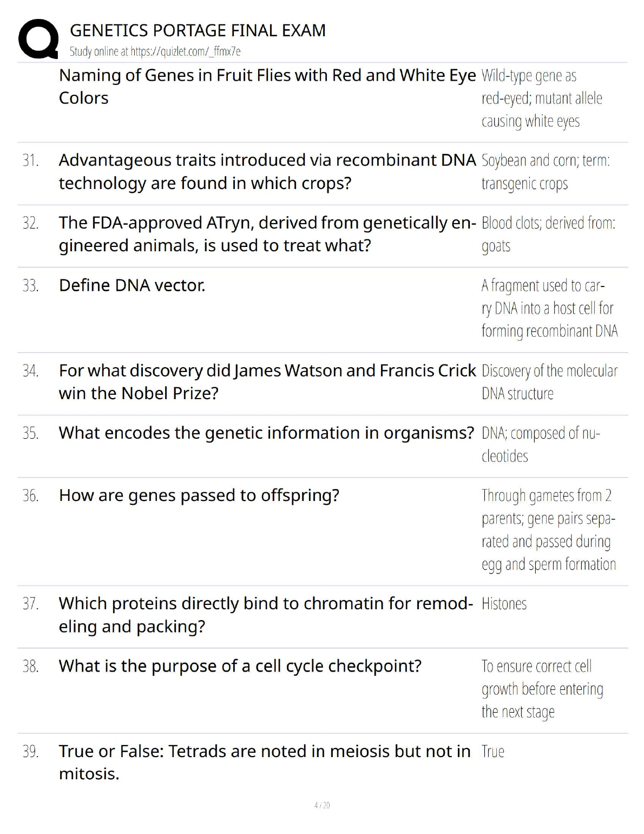Click the GENETICS PORTAGE FINAL EXAM title
This screenshot has height=834, width=644.
click(198, 30)
